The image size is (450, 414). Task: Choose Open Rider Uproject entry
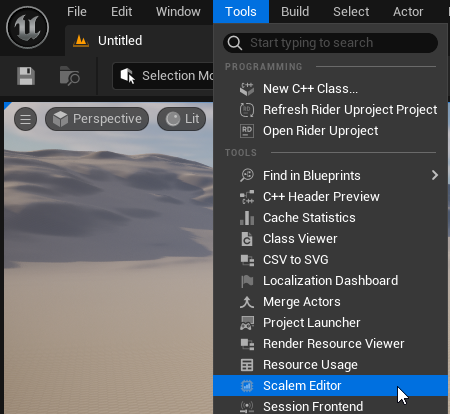(x=330, y=131)
